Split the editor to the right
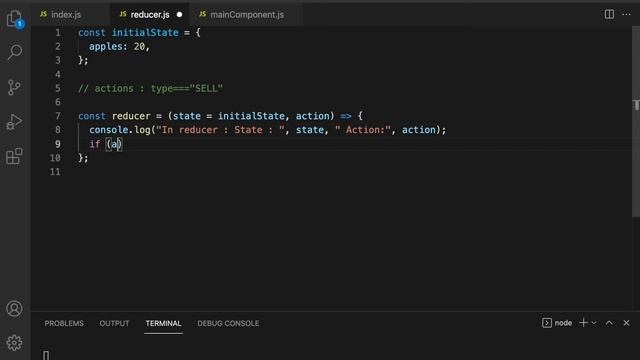The image size is (640, 360). click(609, 14)
